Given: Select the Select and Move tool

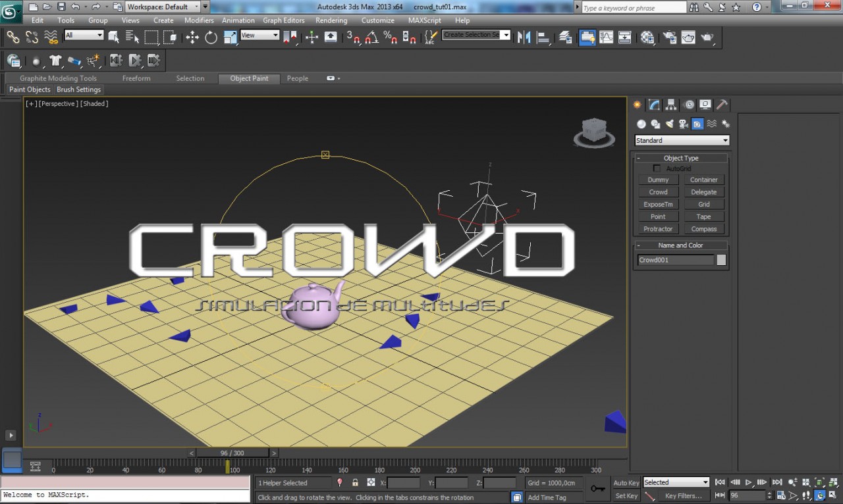Looking at the screenshot, I should 192,38.
